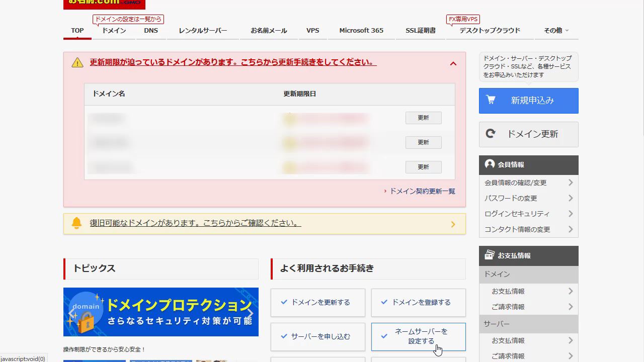Click the next slide arrow on the banner

(250, 314)
